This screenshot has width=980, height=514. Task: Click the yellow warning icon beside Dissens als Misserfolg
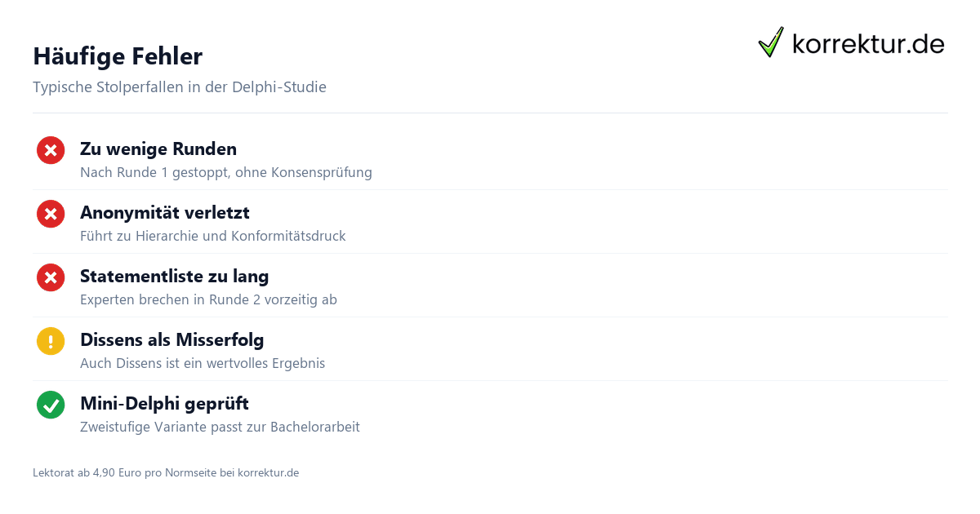click(x=51, y=341)
